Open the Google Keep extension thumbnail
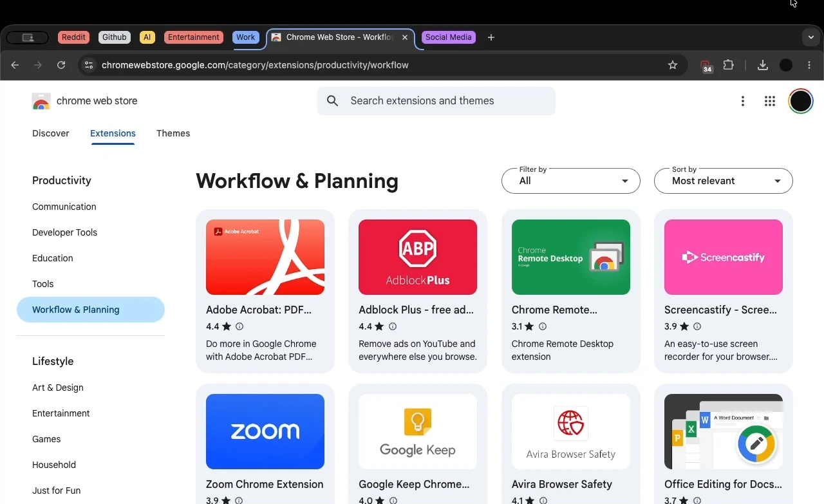824x504 pixels. [x=418, y=431]
